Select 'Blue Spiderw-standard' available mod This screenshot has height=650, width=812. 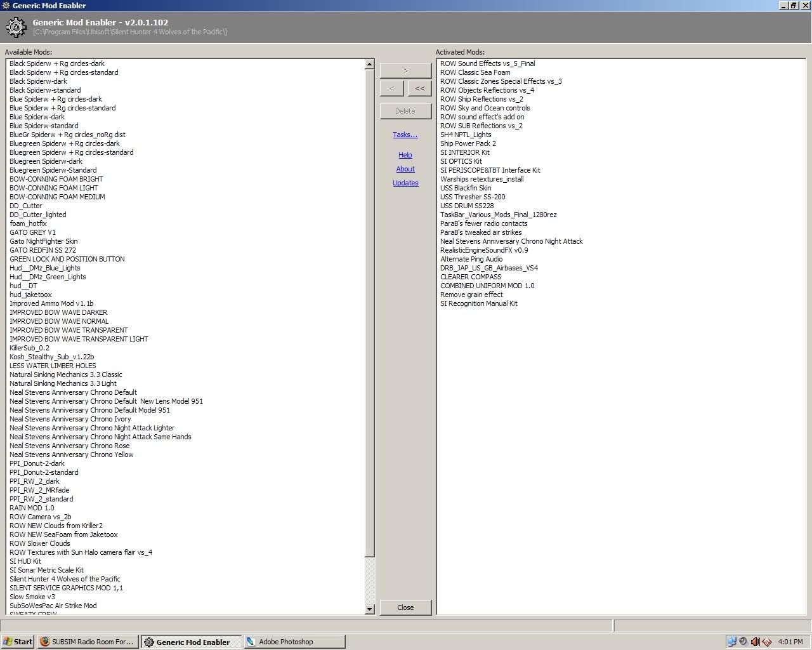coord(44,126)
